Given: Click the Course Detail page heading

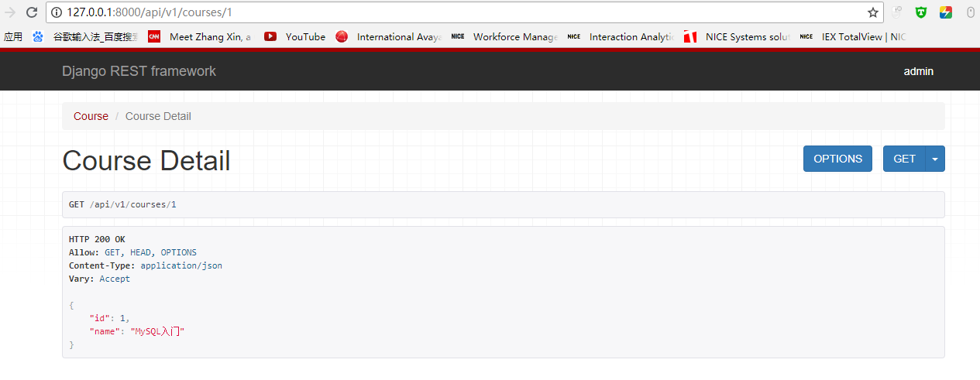Looking at the screenshot, I should (x=146, y=161).
